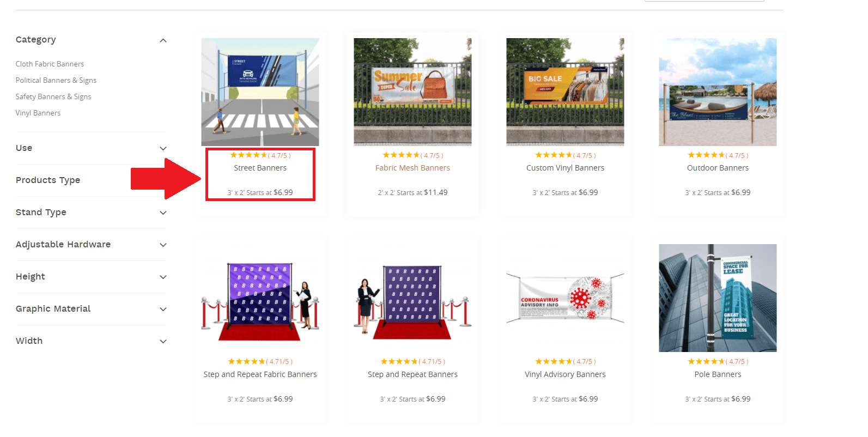Open the Street Banners product image

click(260, 92)
